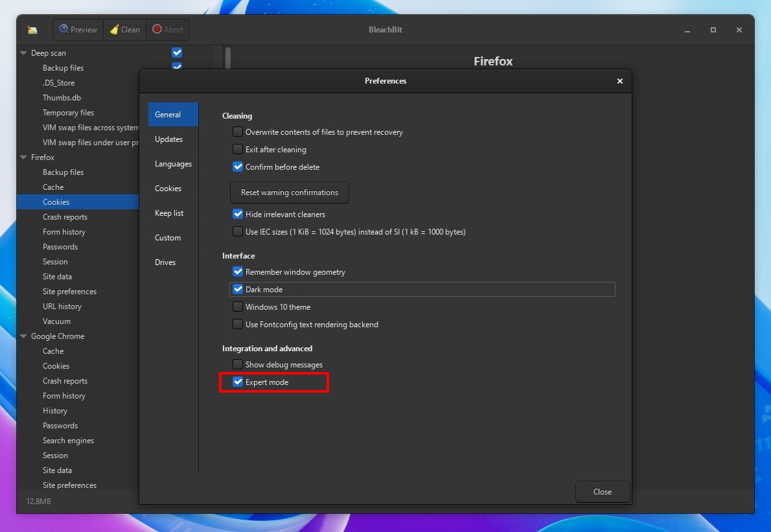The image size is (771, 532).
Task: Click the Abort stop button
Action: coord(168,30)
